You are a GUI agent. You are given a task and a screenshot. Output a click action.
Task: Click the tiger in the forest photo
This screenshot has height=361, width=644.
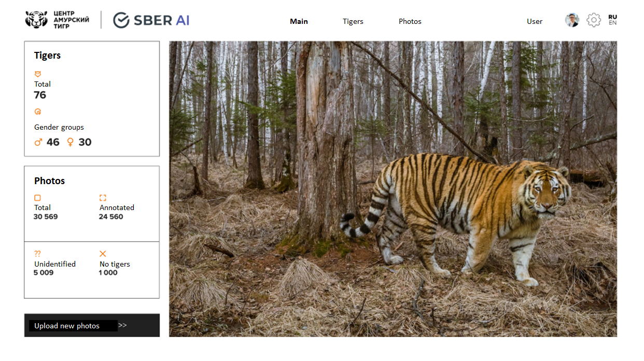(x=393, y=189)
